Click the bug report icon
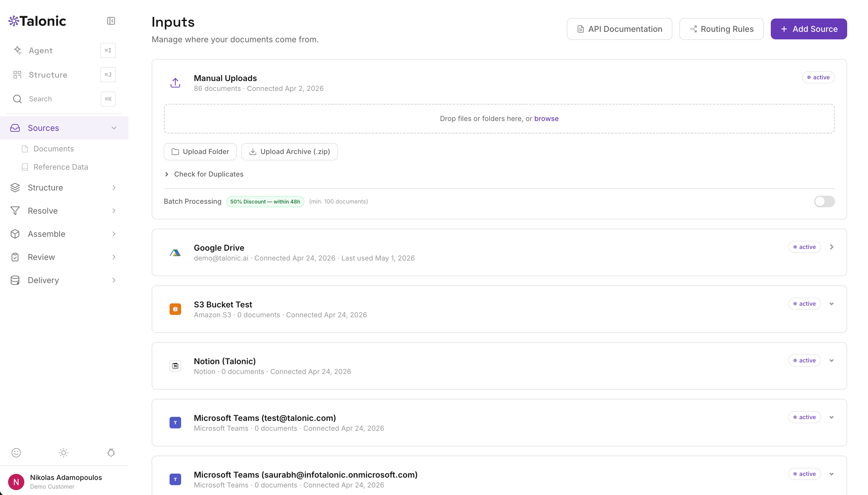Screen dimensions: 868x495 click(111, 452)
